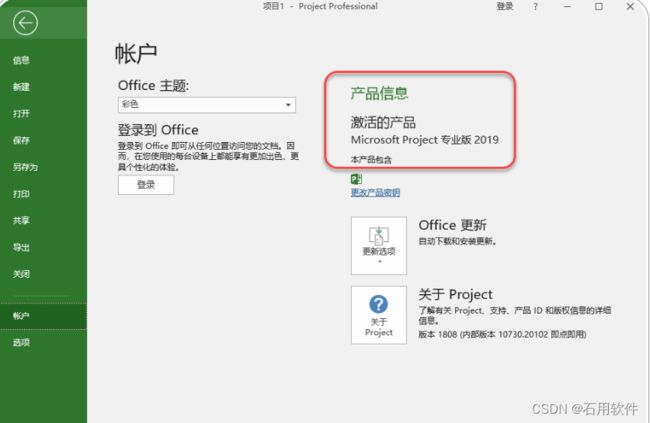
Task: Click the 关于 Project question mark button
Action: pos(379,315)
